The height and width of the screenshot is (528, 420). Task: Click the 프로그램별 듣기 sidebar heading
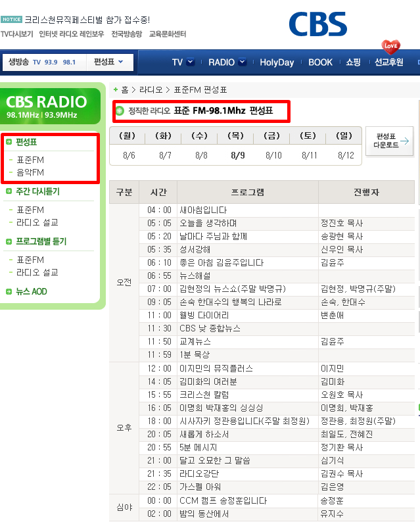[41, 241]
